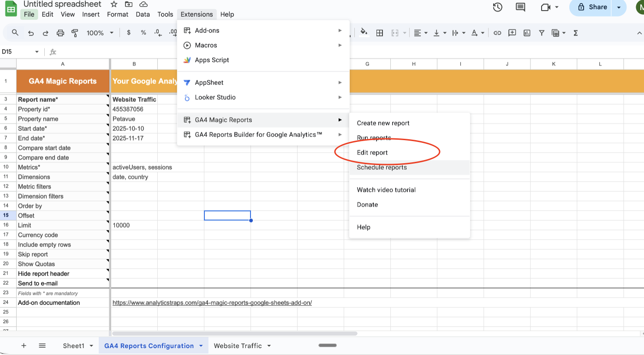This screenshot has height=355, width=644.
Task: Insert a link
Action: point(497,33)
